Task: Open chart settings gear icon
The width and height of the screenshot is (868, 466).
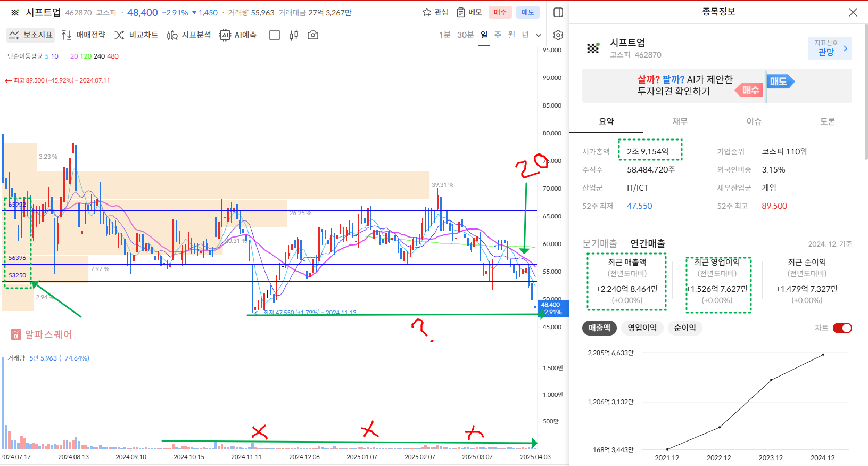Action: tap(558, 35)
